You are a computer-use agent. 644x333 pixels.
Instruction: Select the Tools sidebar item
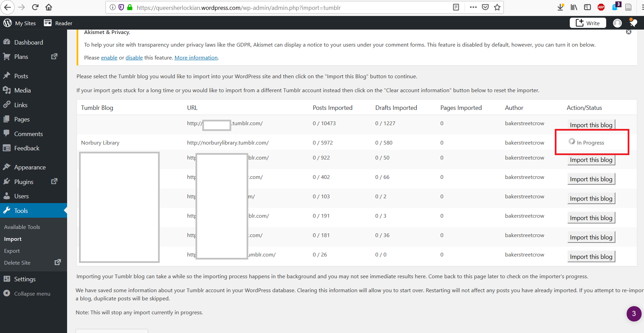(33, 211)
